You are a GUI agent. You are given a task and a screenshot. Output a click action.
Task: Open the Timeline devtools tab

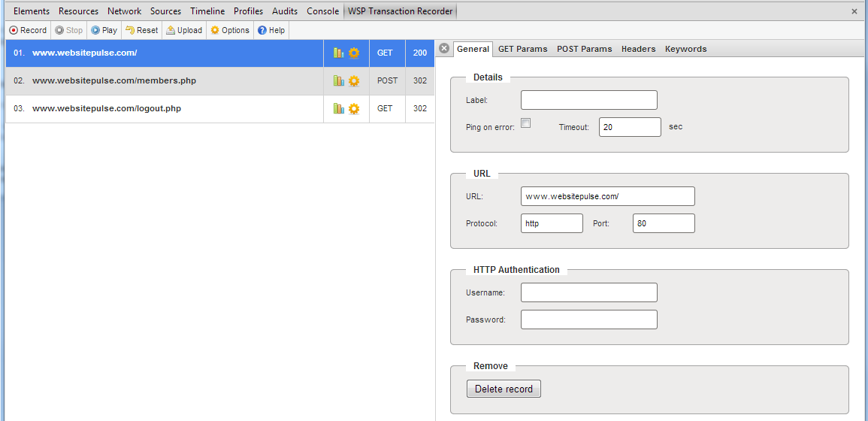(207, 11)
